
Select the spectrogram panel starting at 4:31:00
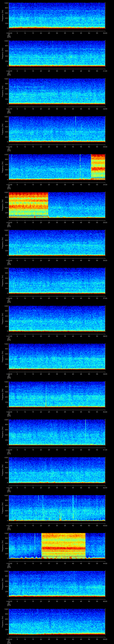[x=57, y=91]
